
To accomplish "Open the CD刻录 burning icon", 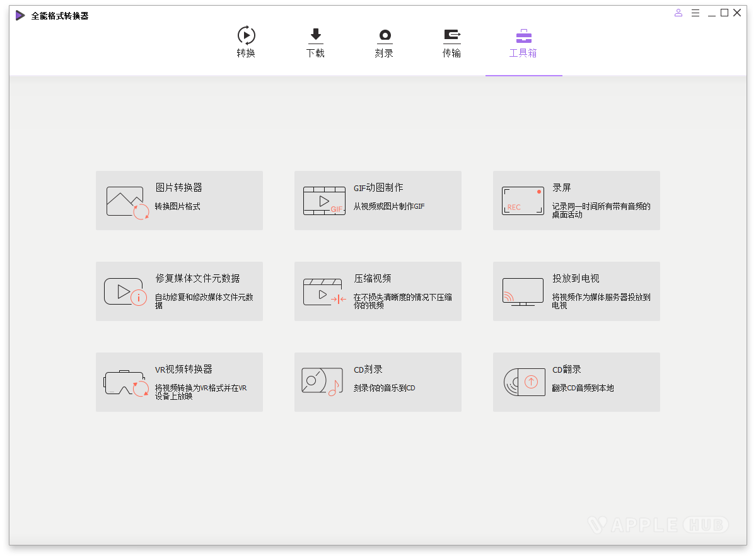I will coord(323,382).
